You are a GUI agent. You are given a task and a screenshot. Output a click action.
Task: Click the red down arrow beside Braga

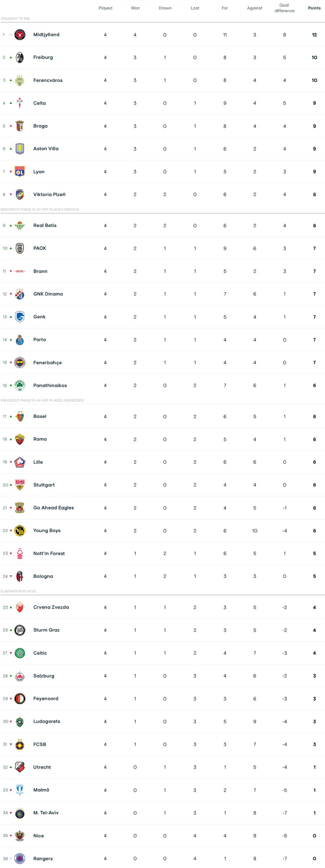click(x=11, y=126)
